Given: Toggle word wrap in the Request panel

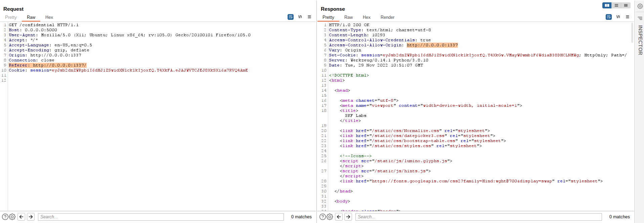Looking at the screenshot, I should (x=291, y=17).
